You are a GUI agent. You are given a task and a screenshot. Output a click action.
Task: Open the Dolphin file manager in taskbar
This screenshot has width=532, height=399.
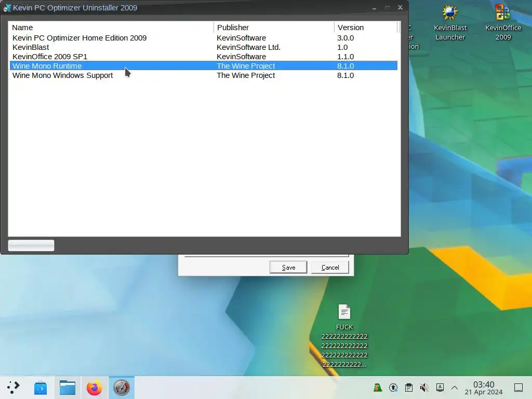(67, 388)
